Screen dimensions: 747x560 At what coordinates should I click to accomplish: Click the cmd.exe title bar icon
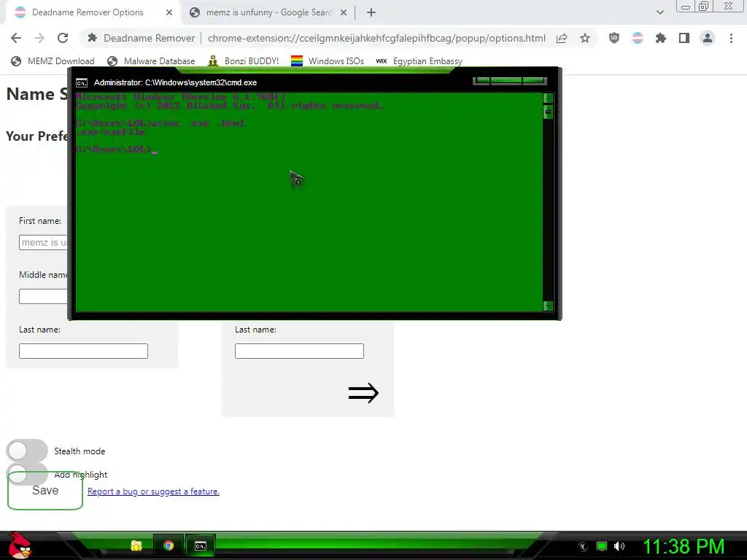pyautogui.click(x=82, y=83)
